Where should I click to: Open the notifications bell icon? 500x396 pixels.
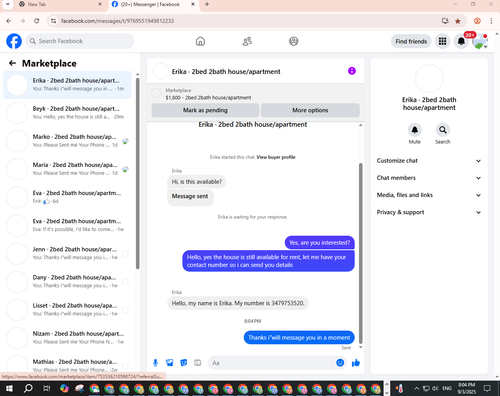point(461,41)
